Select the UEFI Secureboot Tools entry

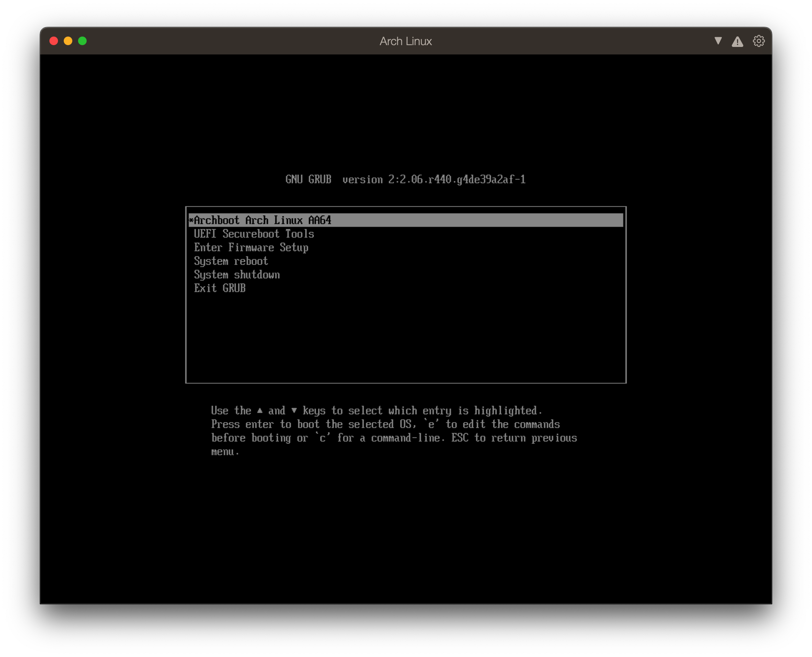click(x=254, y=234)
